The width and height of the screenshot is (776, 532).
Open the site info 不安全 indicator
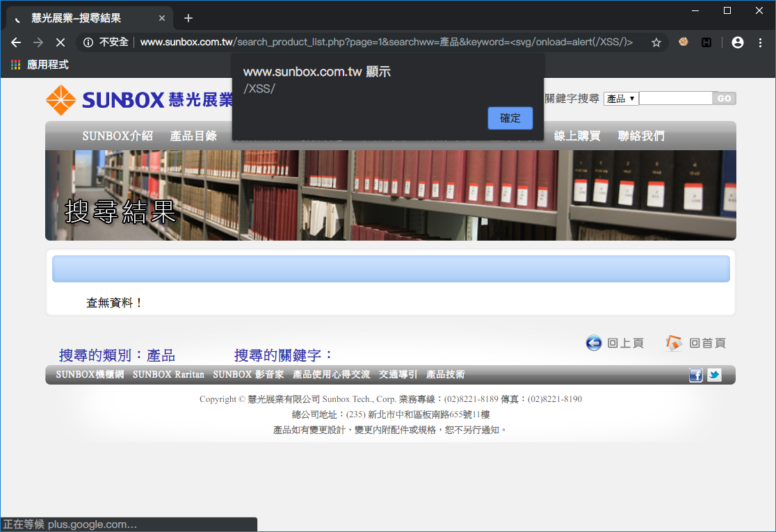tap(106, 42)
